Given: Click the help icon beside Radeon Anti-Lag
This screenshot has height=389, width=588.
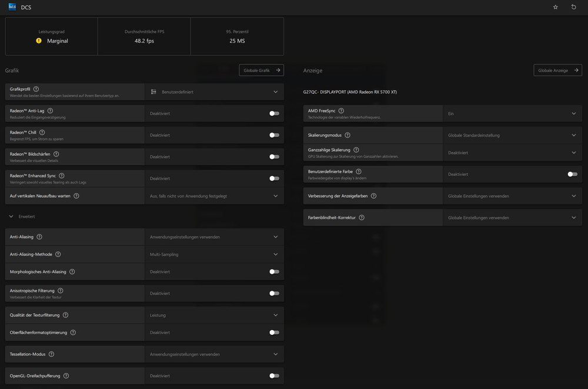Looking at the screenshot, I should [x=50, y=110].
